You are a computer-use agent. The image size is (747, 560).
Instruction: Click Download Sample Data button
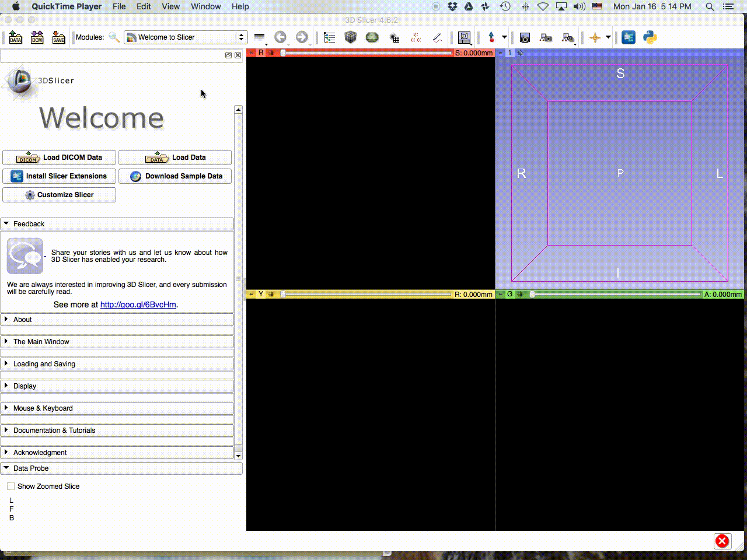(x=175, y=176)
